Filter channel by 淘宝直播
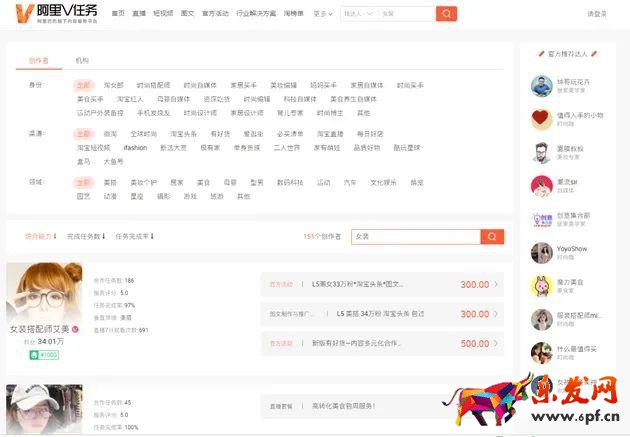630x437 pixels. [330, 134]
